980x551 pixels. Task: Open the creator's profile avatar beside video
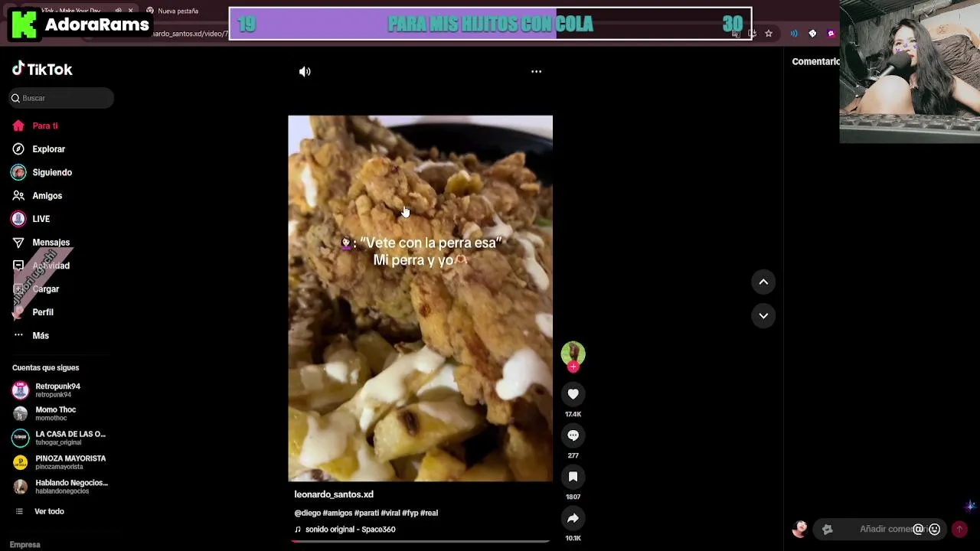pyautogui.click(x=573, y=353)
